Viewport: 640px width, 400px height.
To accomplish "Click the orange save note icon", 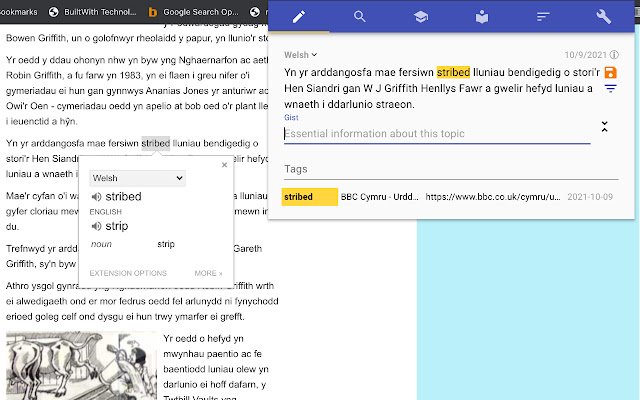I will tap(610, 73).
